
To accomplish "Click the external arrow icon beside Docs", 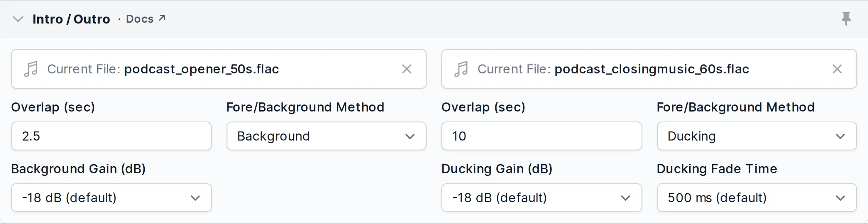I will (162, 18).
